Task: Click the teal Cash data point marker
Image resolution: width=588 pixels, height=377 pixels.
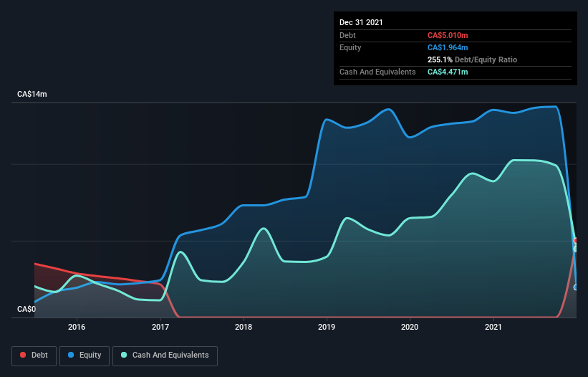Action: point(576,249)
